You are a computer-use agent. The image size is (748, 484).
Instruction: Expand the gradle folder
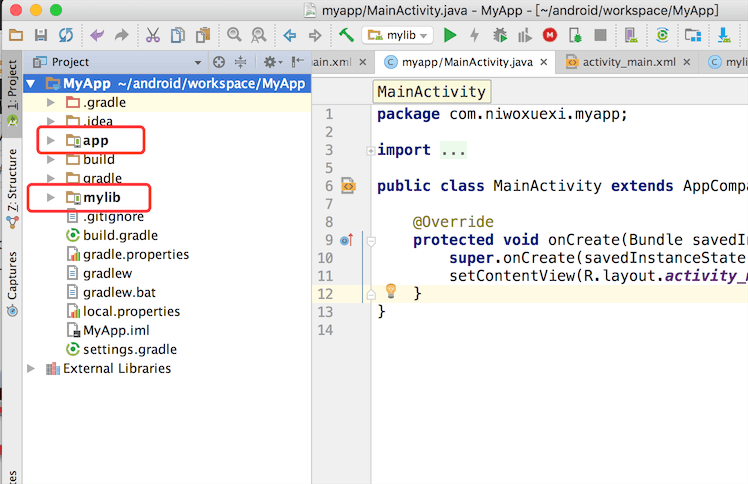point(51,178)
